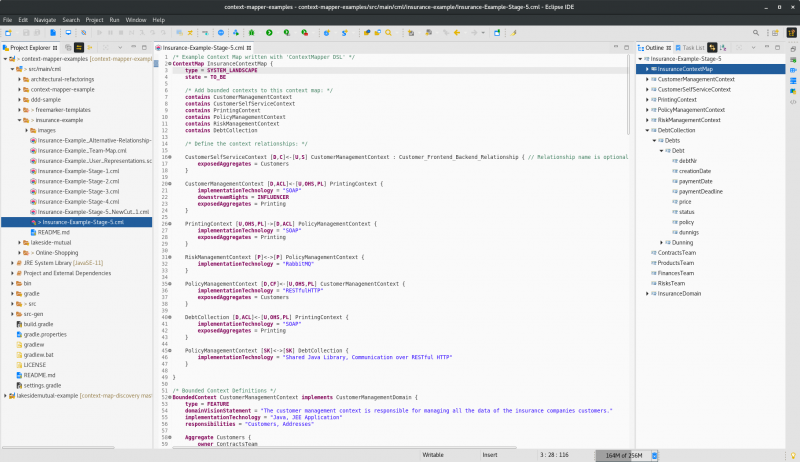Click the New file wizard toolbar icon
The width and height of the screenshot is (800, 462).
tap(8, 33)
